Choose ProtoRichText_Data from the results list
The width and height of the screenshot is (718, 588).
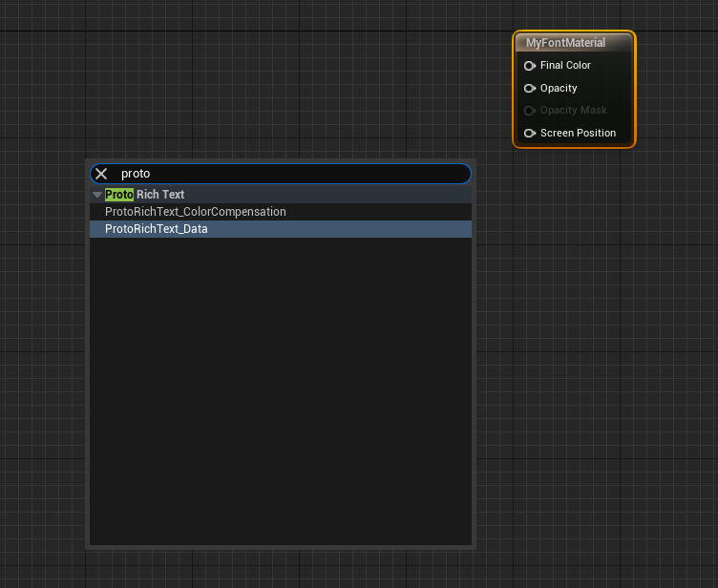click(x=157, y=229)
